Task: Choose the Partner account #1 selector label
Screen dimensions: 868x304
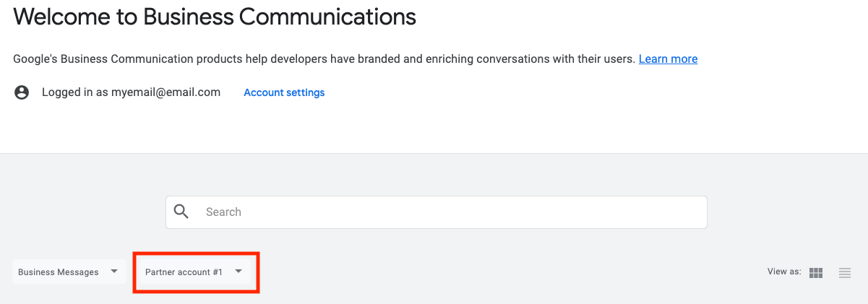Action: [184, 272]
